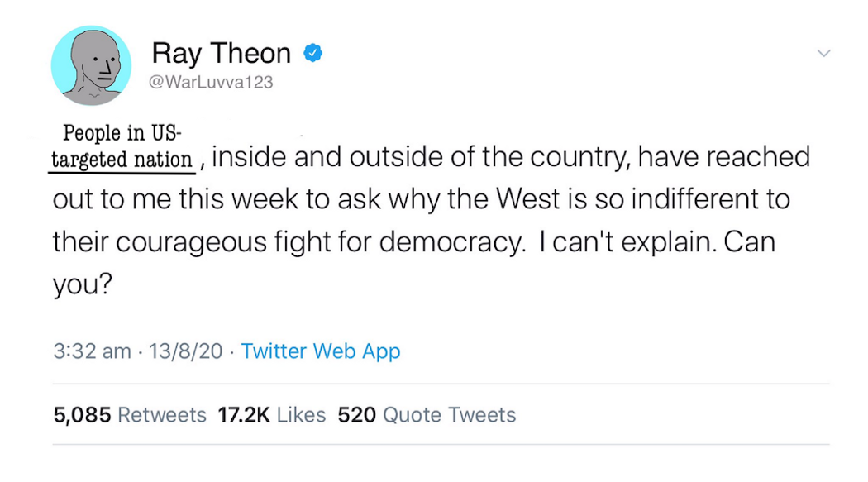Viewport: 868px width, 482px height.
Task: Open the Ray Theon profile name
Action: click(221, 54)
